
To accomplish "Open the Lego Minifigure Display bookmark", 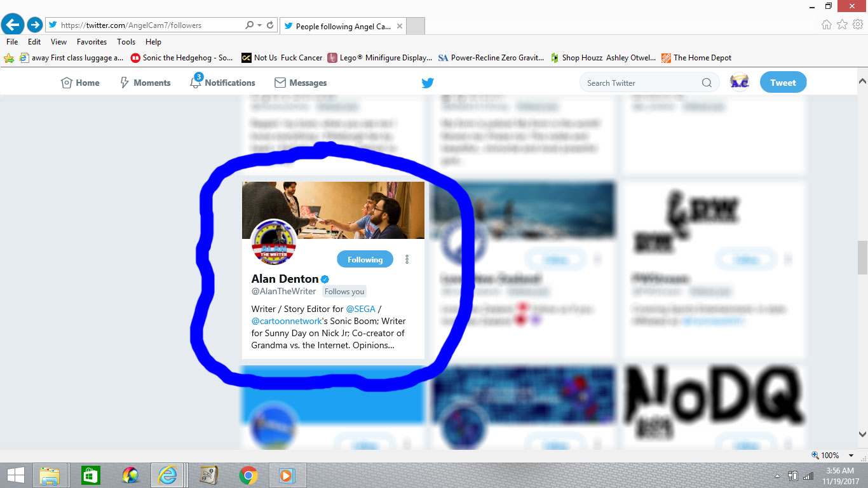I will [x=380, y=58].
